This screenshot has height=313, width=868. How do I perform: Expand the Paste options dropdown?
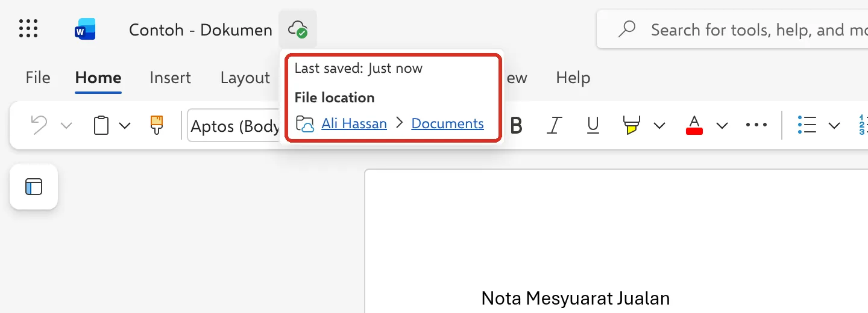tap(125, 126)
